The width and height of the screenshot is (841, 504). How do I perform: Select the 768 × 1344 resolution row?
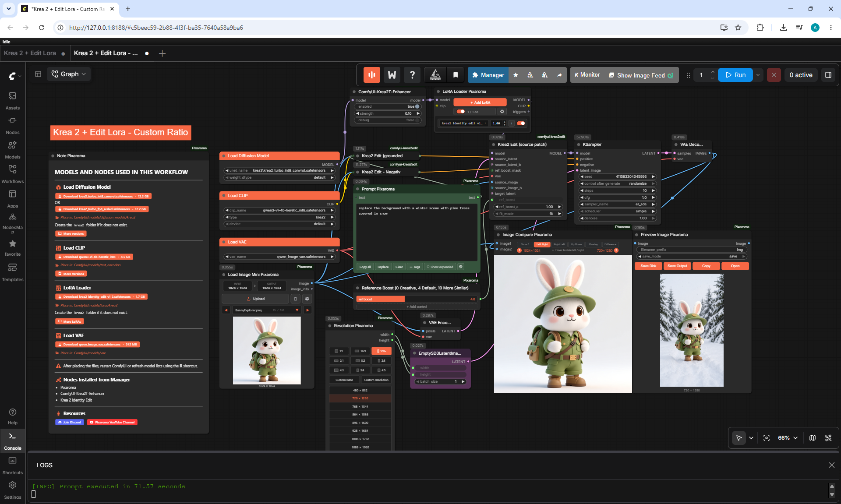tap(360, 406)
